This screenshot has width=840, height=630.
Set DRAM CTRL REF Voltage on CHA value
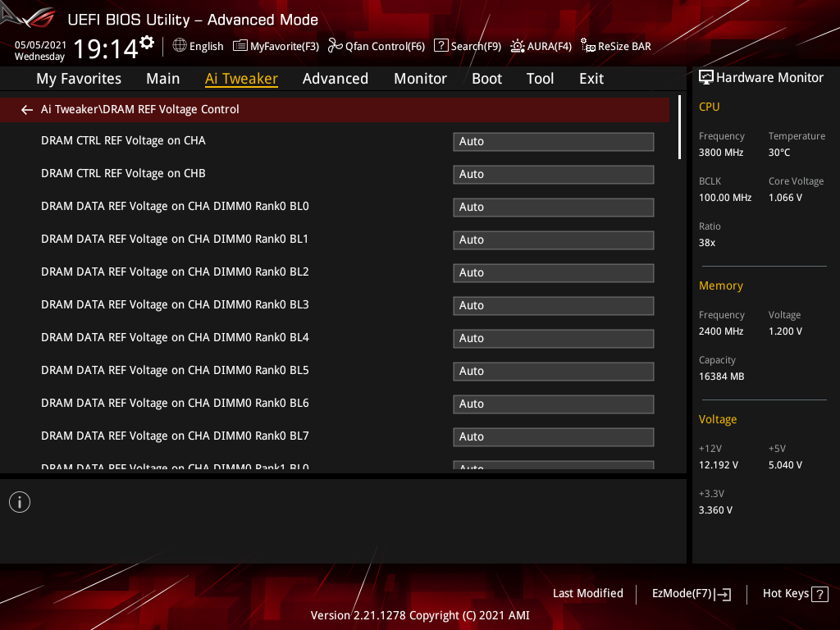(x=554, y=142)
